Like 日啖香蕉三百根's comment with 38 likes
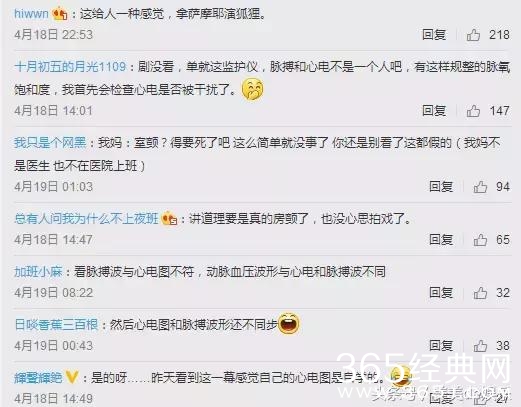 [x=480, y=346]
